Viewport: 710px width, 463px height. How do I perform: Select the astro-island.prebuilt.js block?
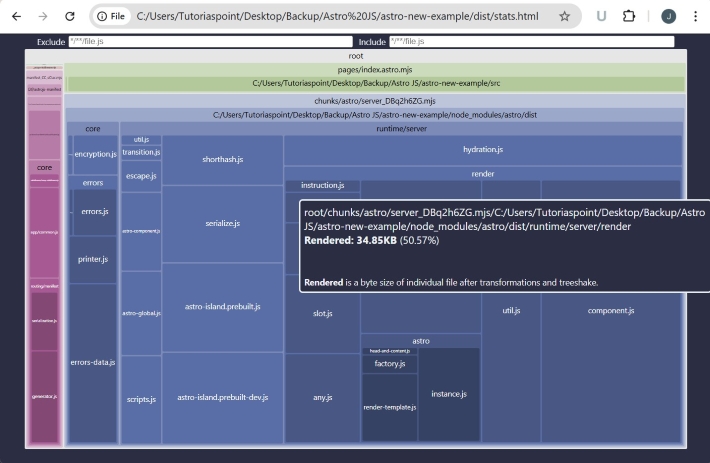click(223, 307)
